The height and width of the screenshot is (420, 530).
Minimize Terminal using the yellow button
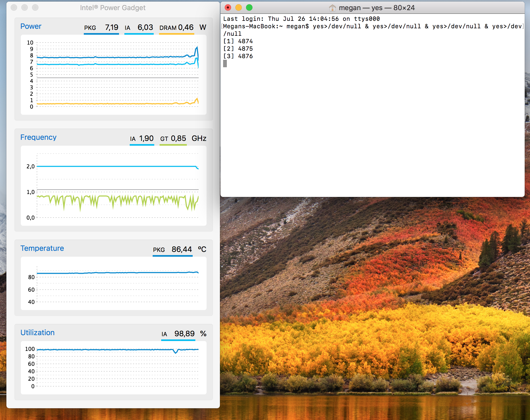(239, 7)
